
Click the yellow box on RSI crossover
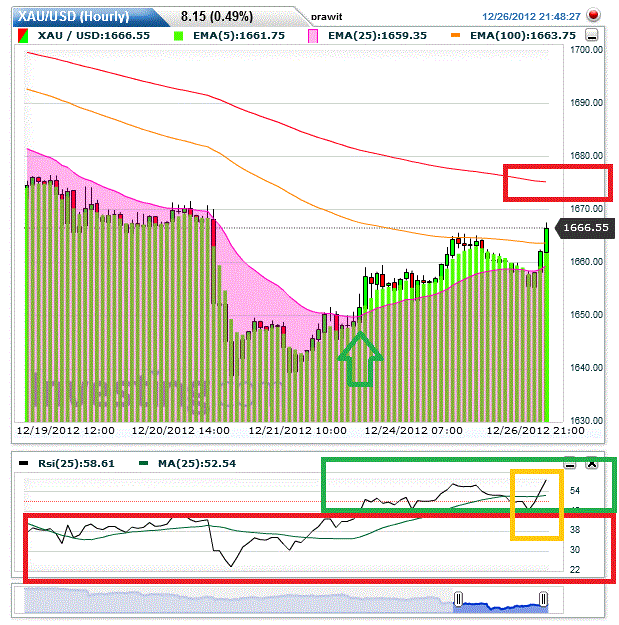[x=536, y=504]
